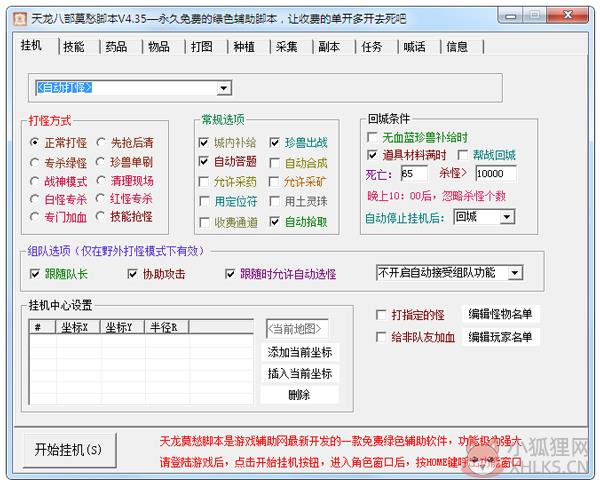Uncheck 城内补给 checkbox

pyautogui.click(x=204, y=143)
